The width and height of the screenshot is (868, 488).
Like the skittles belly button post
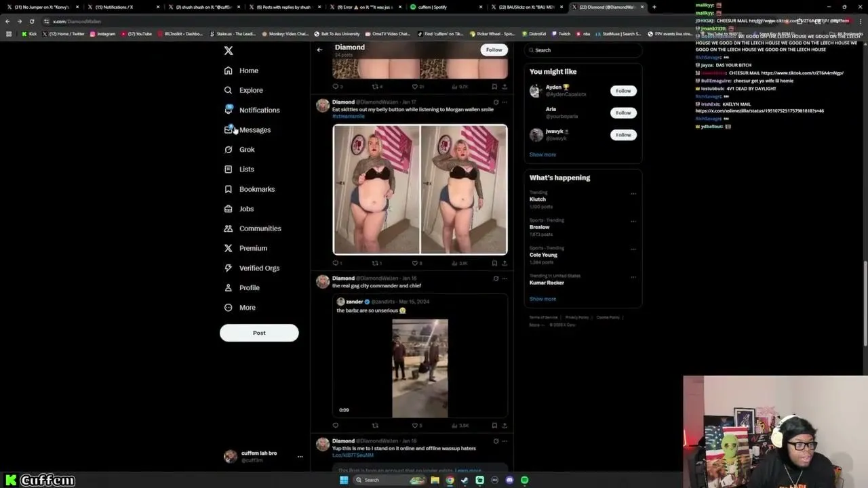click(415, 263)
